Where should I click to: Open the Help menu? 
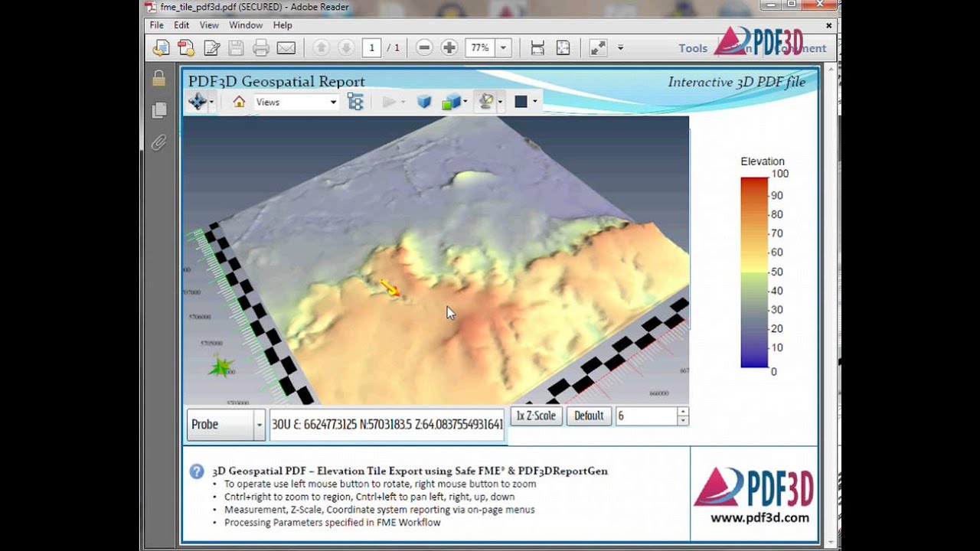pyautogui.click(x=283, y=25)
